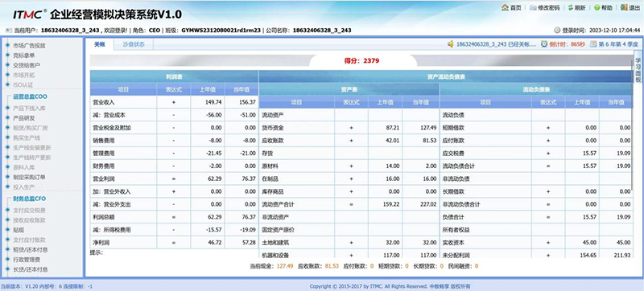The height and width of the screenshot is (291, 644).
Task: Click the 货币资金 row label
Action: coord(273,128)
